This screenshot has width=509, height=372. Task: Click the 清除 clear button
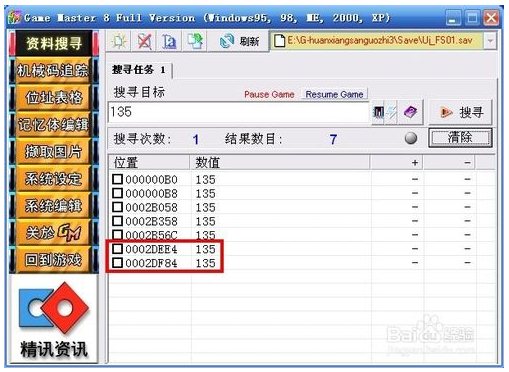[460, 137]
